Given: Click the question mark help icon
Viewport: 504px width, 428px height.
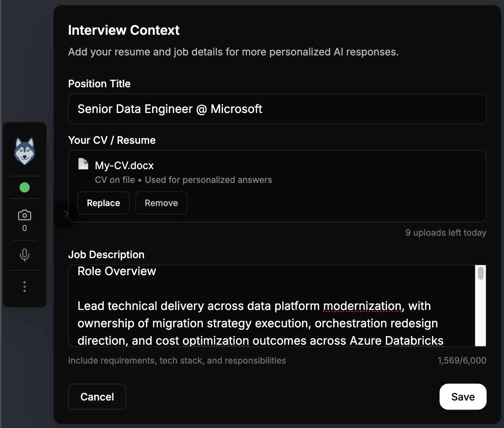Looking at the screenshot, I should [66, 215].
